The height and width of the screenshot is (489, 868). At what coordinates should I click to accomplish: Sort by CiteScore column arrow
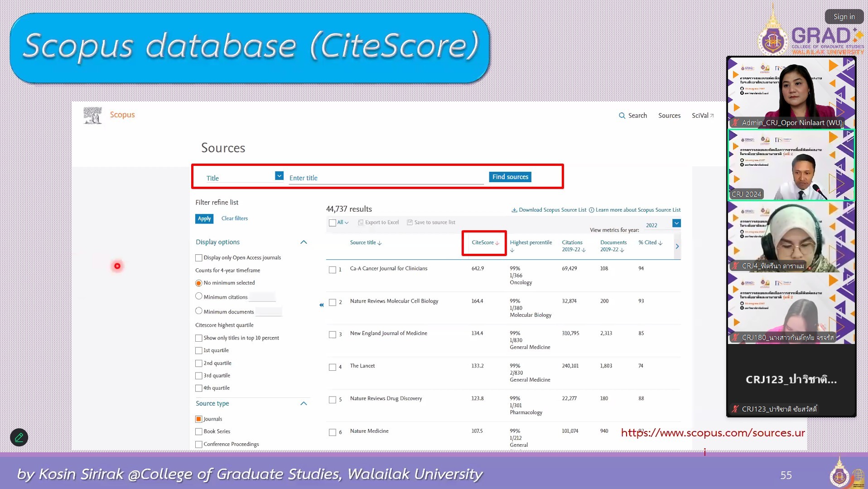[x=497, y=243]
